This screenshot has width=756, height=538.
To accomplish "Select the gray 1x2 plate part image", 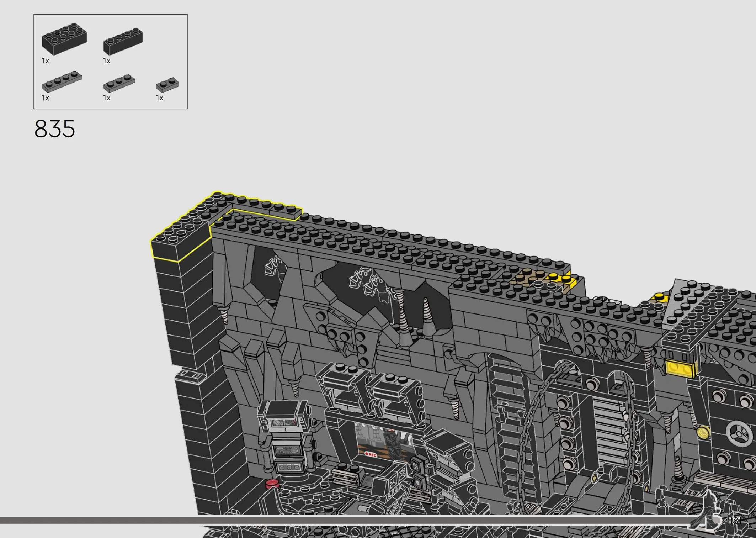I will [167, 85].
